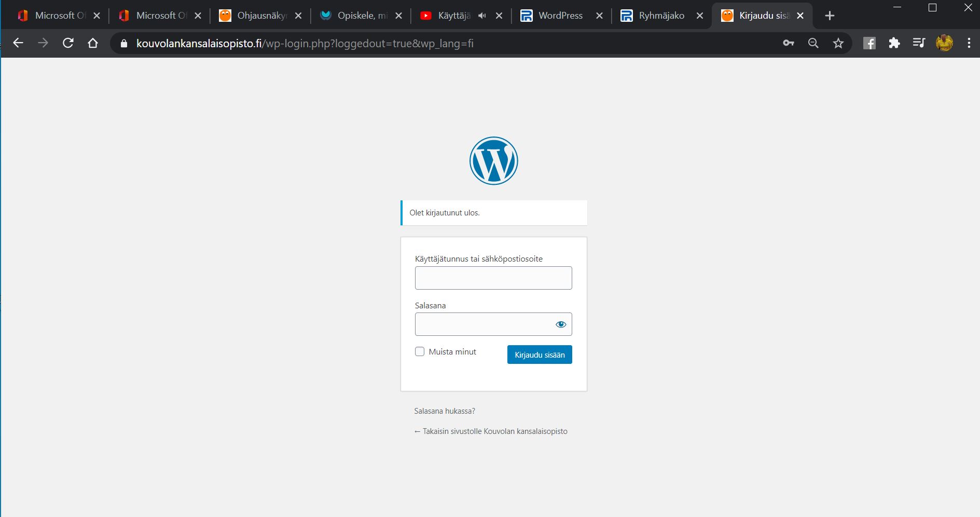Viewport: 980px width, 517px height.
Task: Close the WordPress tab
Action: [x=599, y=16]
